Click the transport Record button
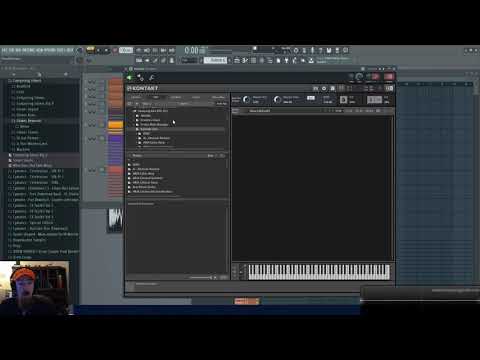 click(115, 50)
